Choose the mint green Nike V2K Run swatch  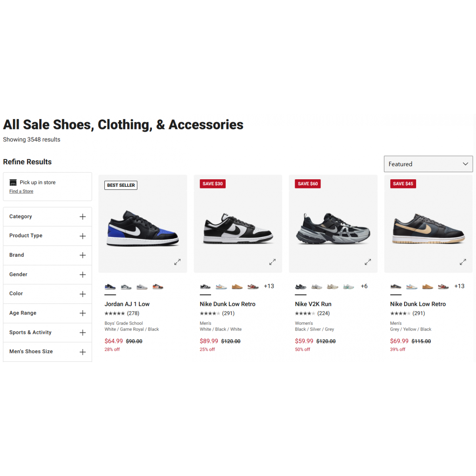348,286
